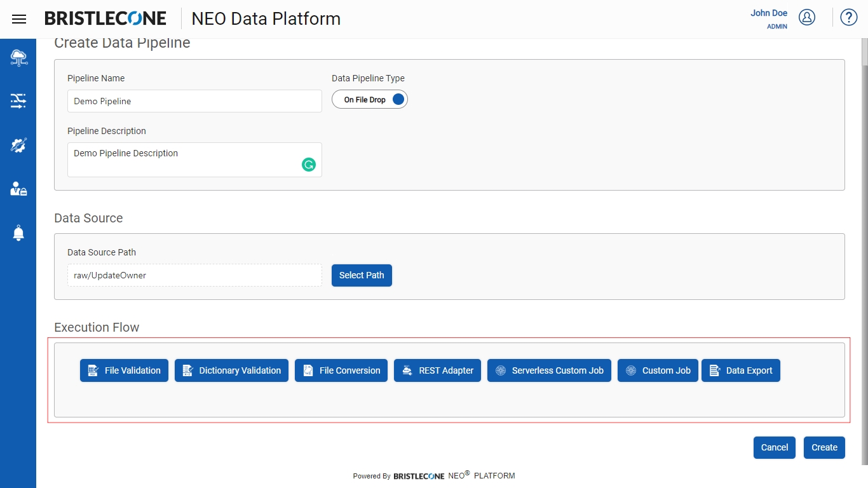This screenshot has height=488, width=868.
Task: Cancel pipeline creation
Action: pyautogui.click(x=775, y=447)
